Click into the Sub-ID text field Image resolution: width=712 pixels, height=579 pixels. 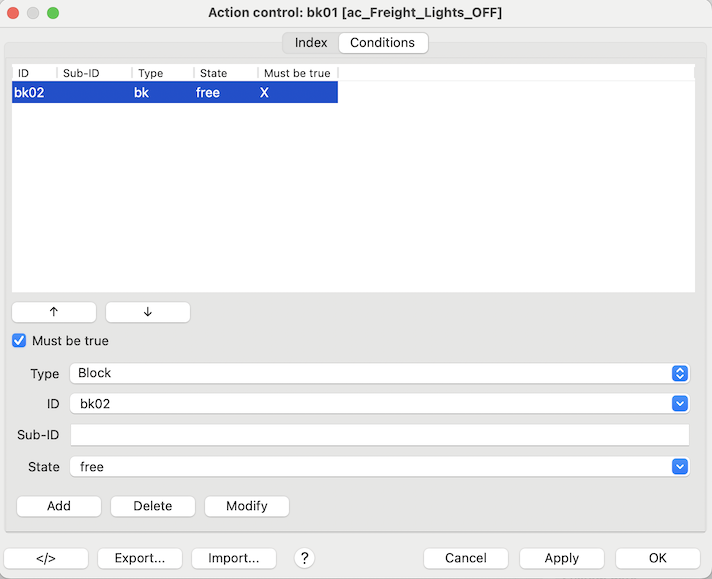pos(379,435)
